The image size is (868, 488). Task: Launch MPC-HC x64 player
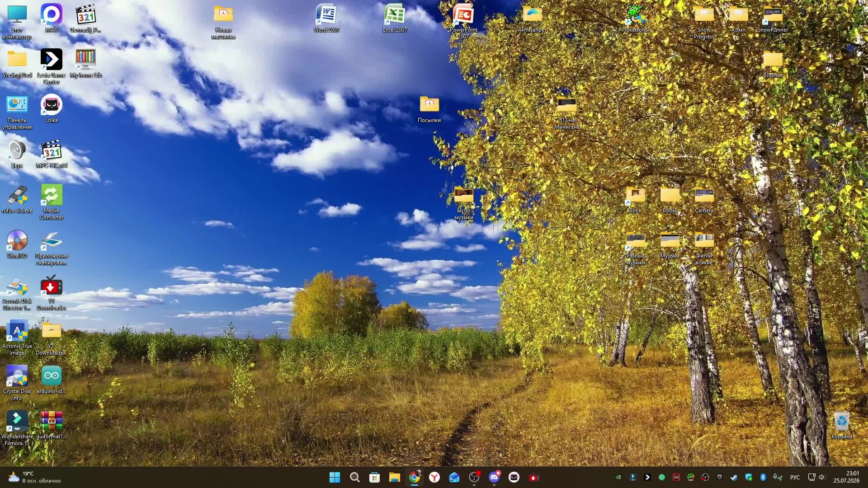click(52, 154)
